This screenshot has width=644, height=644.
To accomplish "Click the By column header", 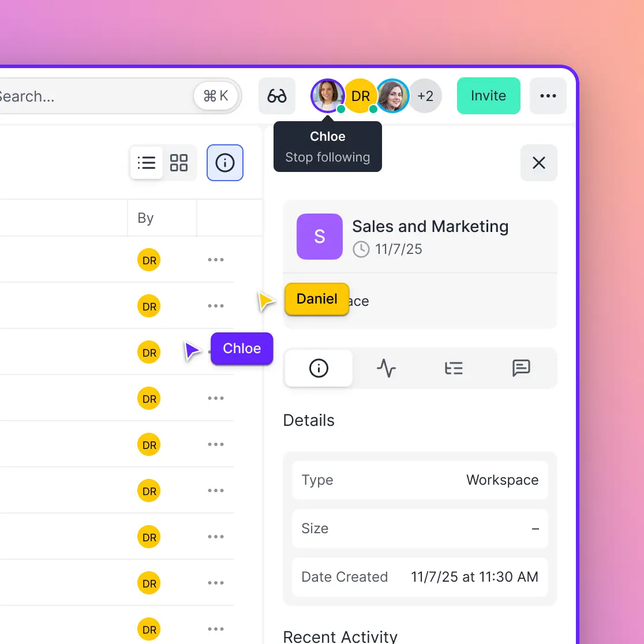I will pos(145,218).
